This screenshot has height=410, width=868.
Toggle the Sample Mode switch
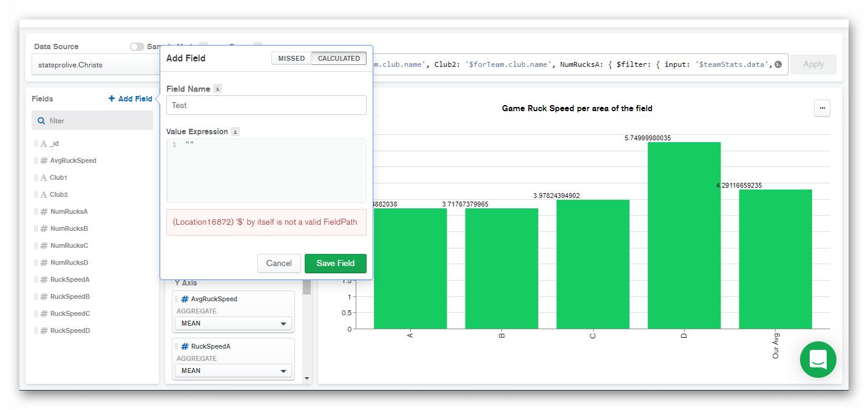[x=137, y=47]
